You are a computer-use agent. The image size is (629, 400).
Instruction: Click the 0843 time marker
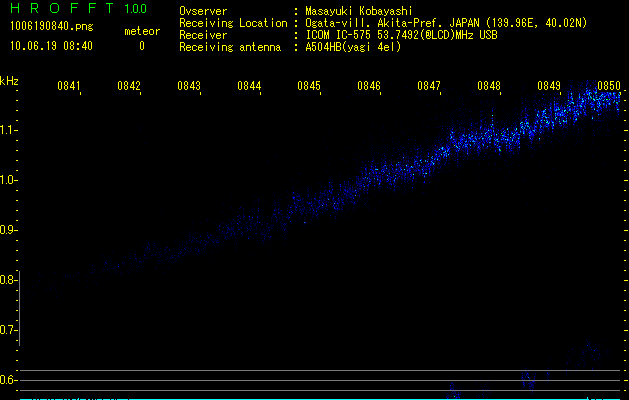pyautogui.click(x=189, y=86)
